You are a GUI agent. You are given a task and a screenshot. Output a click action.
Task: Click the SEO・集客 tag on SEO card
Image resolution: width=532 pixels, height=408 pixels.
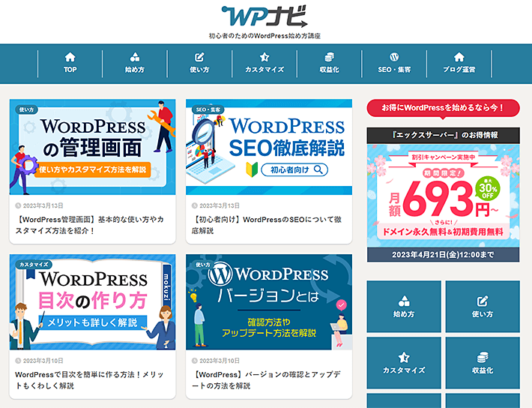208,109
